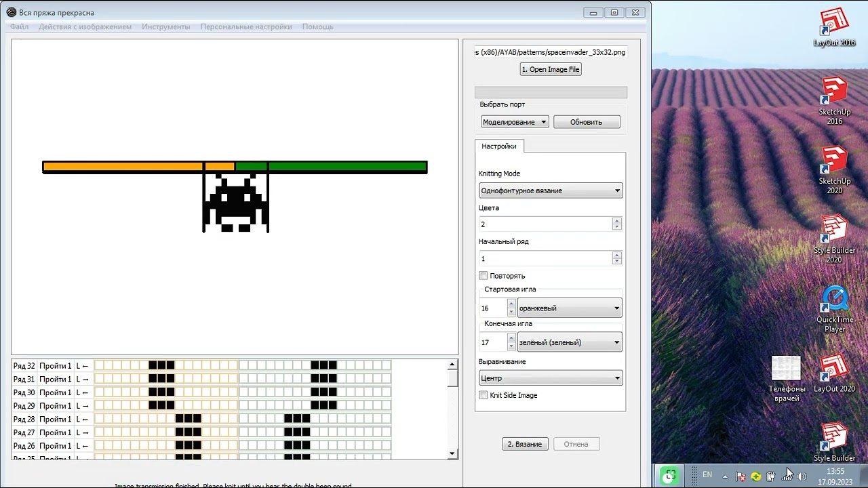Open LayOut 2020 desktop shortcut
This screenshot has height=488, width=868.
pyautogui.click(x=834, y=373)
